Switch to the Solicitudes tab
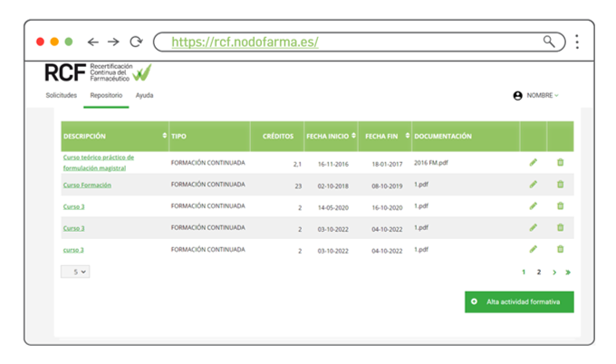The height and width of the screenshot is (364, 616). (61, 95)
